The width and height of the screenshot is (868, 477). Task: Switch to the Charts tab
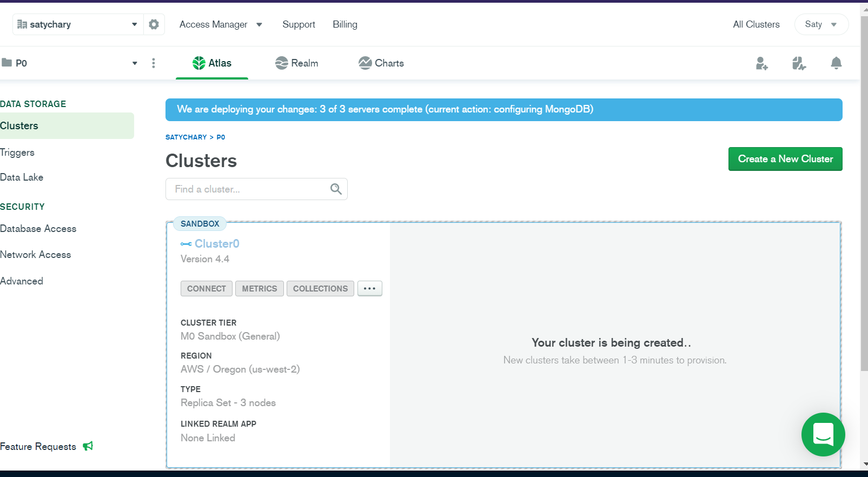381,63
